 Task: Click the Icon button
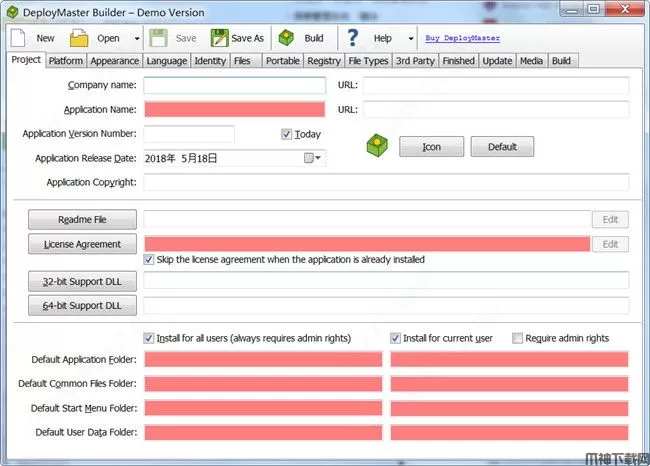432,147
